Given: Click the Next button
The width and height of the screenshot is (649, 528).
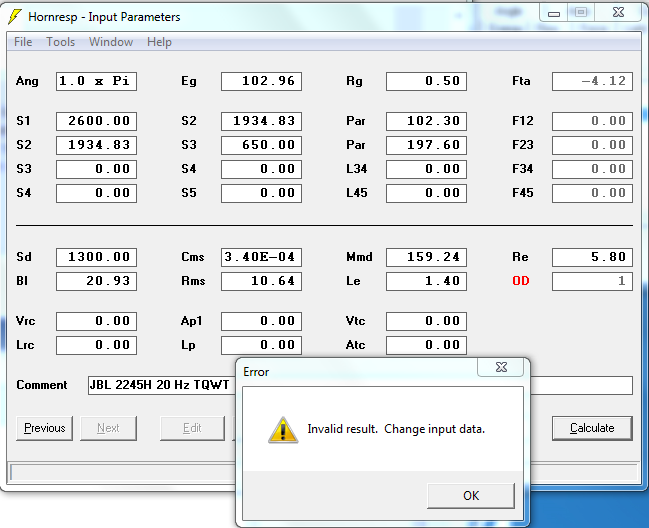Looking at the screenshot, I should 108,428.
